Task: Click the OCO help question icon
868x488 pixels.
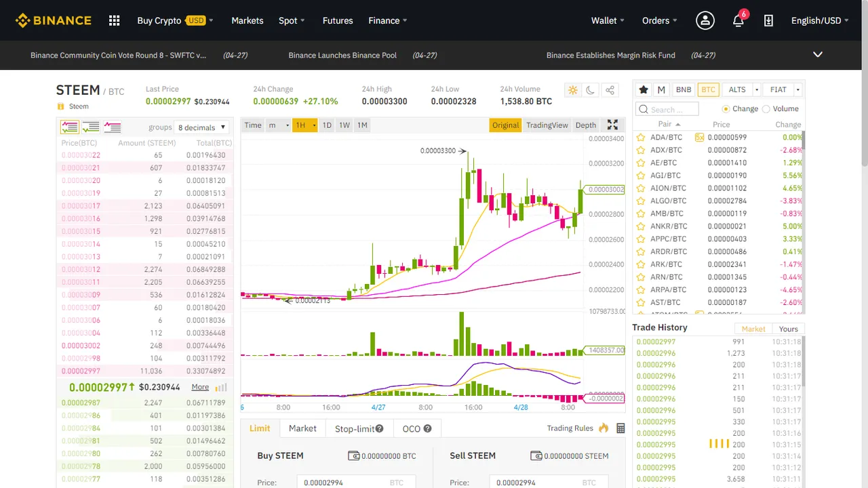Action: 427,428
